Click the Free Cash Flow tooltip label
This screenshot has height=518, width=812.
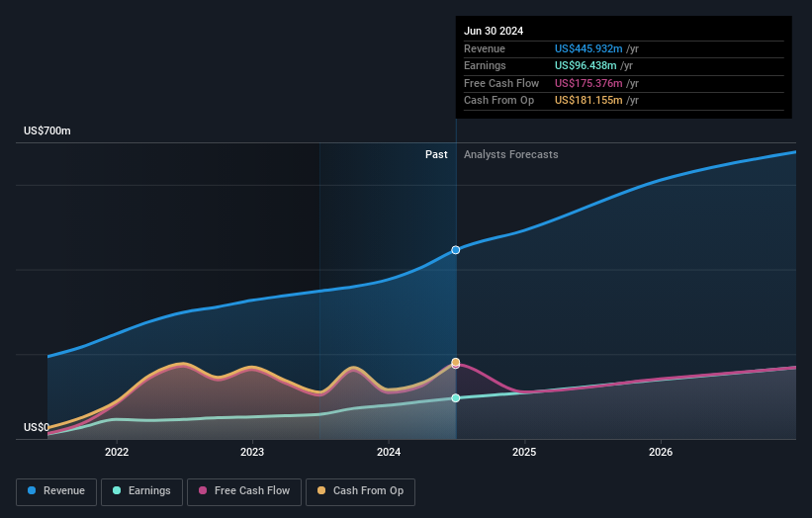coord(501,83)
